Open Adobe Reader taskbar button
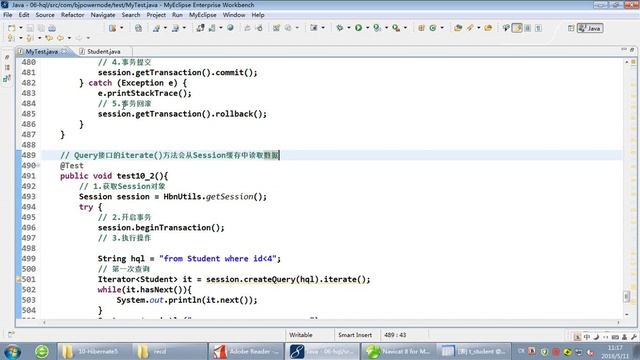 (246, 351)
